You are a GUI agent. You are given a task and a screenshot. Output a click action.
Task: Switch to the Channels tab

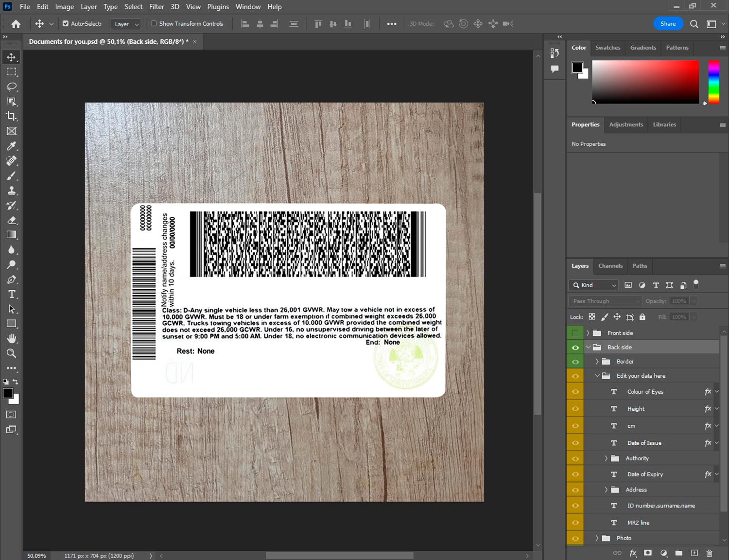610,266
